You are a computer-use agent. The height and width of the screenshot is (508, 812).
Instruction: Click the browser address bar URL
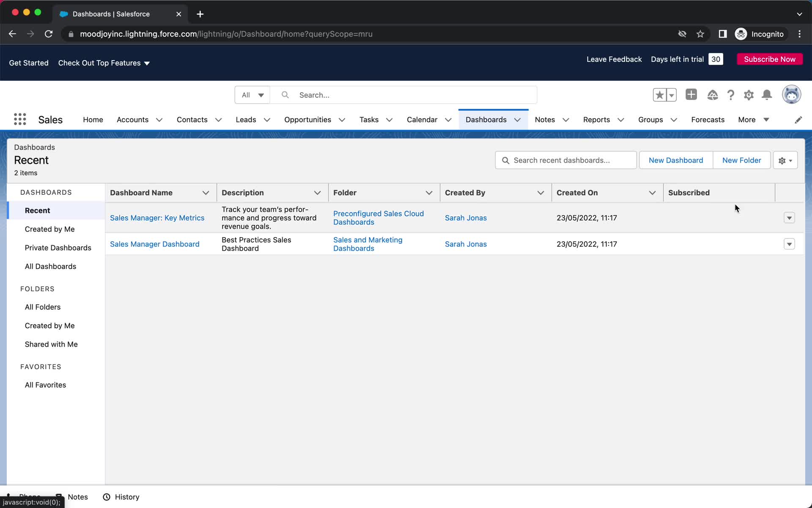(x=226, y=34)
